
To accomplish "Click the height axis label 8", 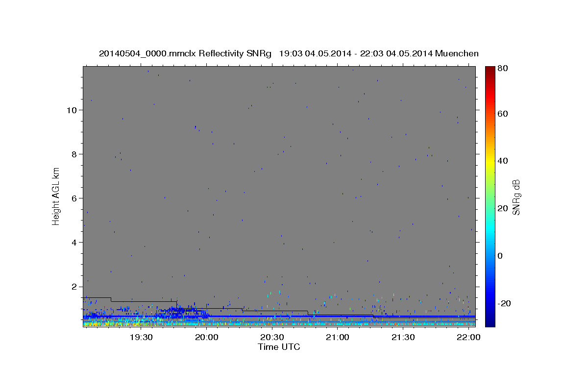I will (75, 154).
